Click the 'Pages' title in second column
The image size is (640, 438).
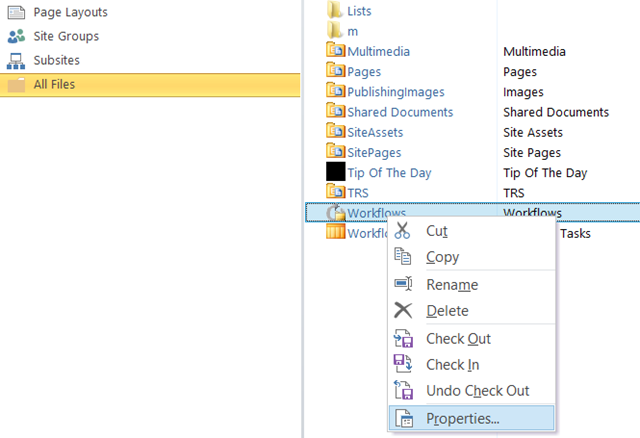click(520, 72)
